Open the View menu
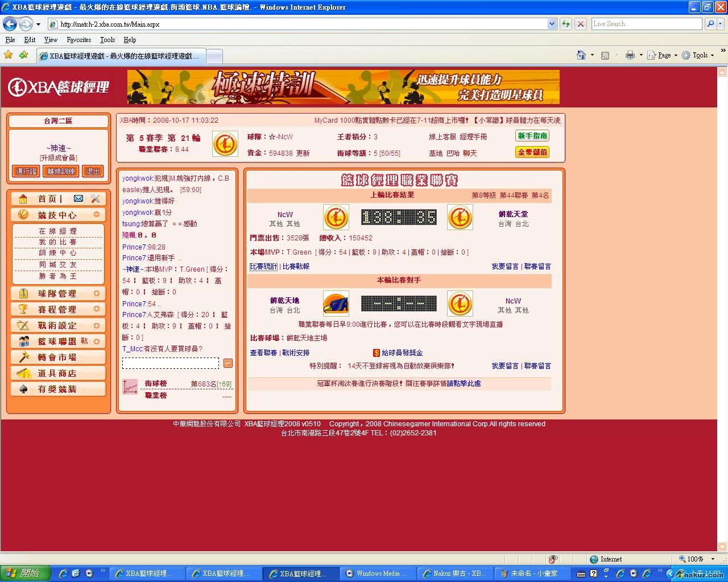The image size is (728, 582). click(51, 40)
